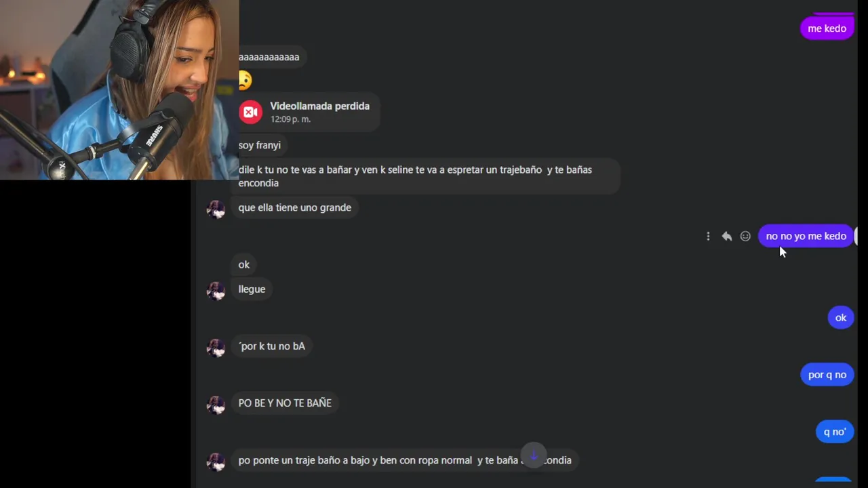868x488 pixels.
Task: Select the sent 'ok' message bubble
Action: 841,317
